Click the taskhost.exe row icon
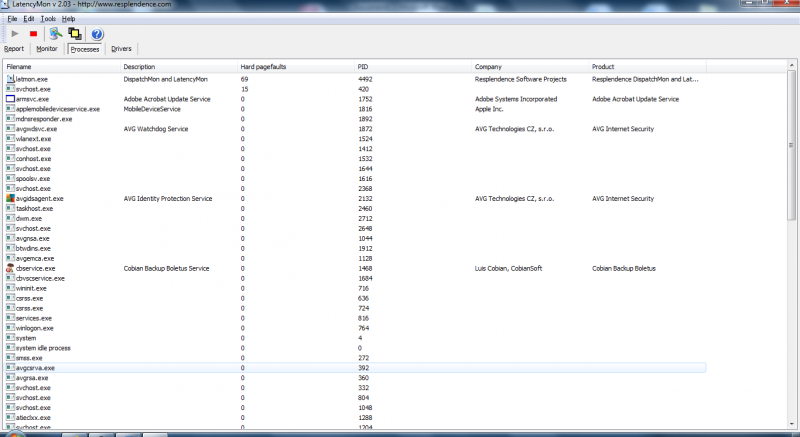This screenshot has height=437, width=800. [x=10, y=209]
